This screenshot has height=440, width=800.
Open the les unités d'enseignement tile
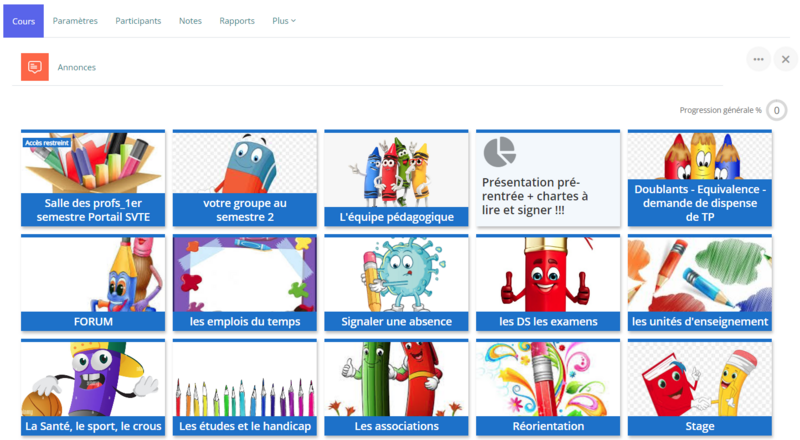coord(700,283)
